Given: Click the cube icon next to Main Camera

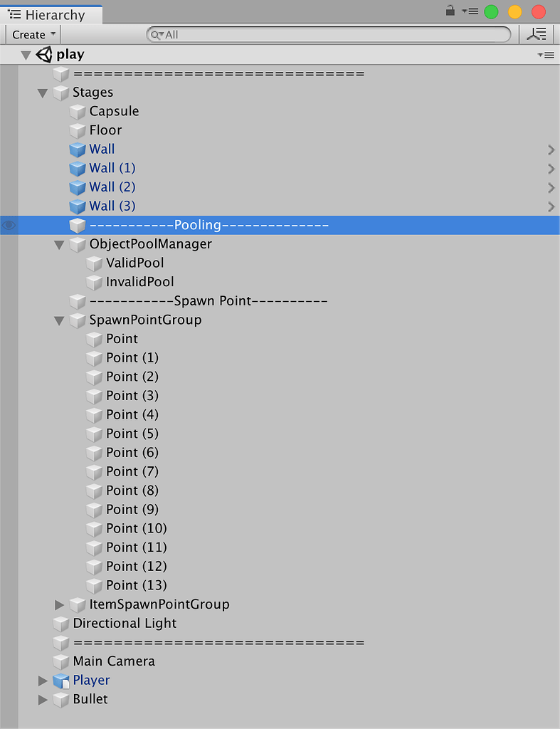Looking at the screenshot, I should (x=61, y=661).
